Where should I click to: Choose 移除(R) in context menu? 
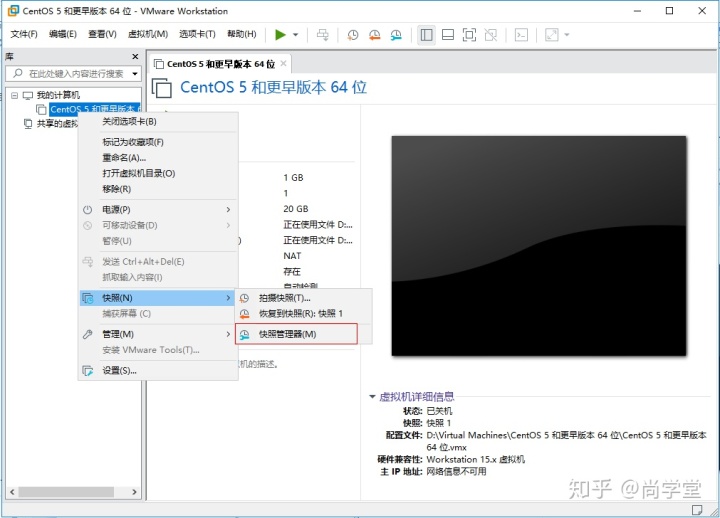coord(158,189)
